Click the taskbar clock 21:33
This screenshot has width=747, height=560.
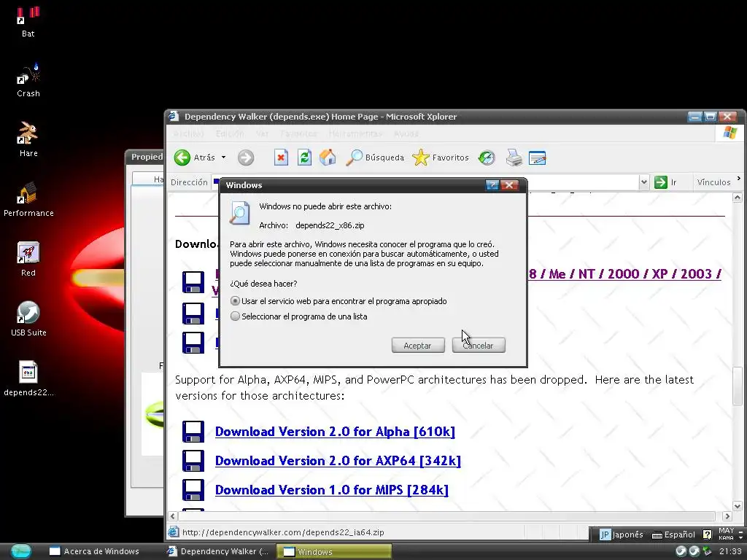coord(729,551)
